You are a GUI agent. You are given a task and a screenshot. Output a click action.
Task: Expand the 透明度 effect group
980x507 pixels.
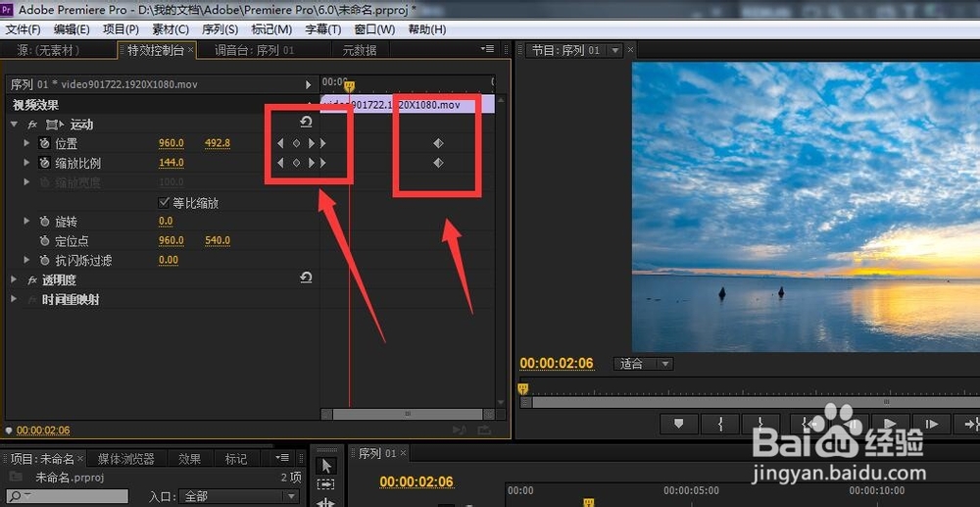[x=14, y=280]
